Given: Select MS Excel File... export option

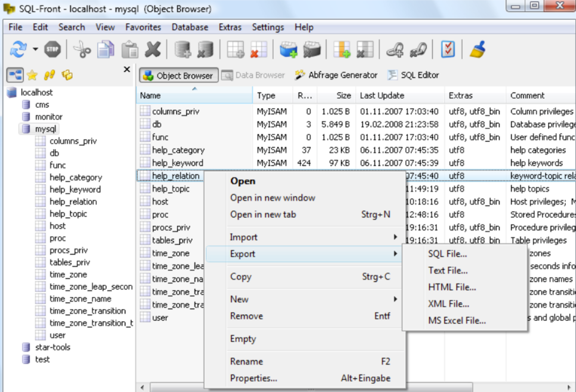Looking at the screenshot, I should pos(457,320).
